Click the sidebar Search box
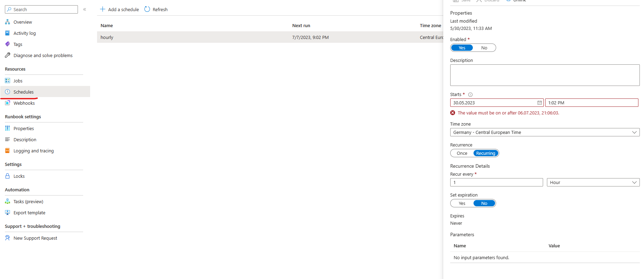 41,9
